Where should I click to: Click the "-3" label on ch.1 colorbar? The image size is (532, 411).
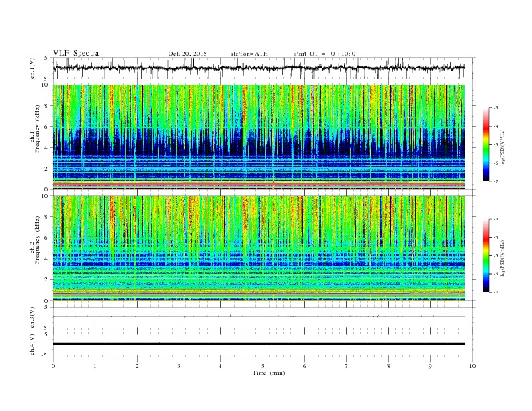click(x=495, y=108)
